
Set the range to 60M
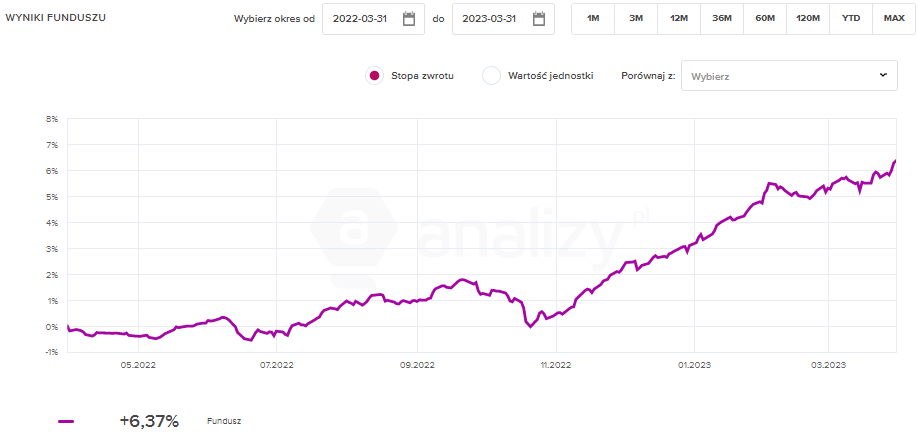765,19
